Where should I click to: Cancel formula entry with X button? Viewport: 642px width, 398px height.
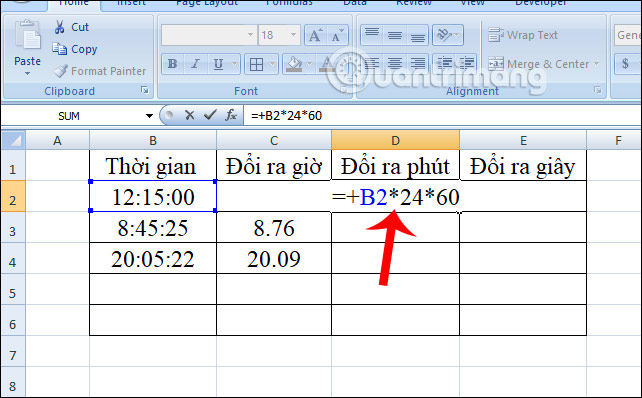pyautogui.click(x=189, y=115)
